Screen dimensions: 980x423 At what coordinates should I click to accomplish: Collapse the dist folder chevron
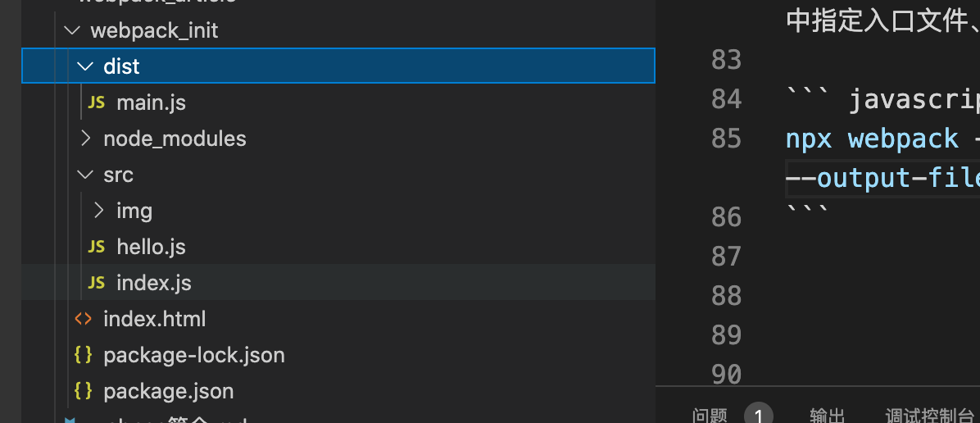coord(85,66)
